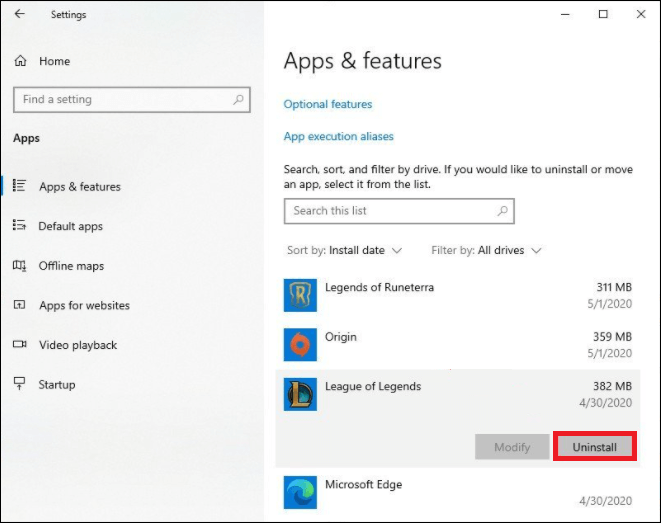Viewport: 661px width, 523px height.
Task: Open the Optional features link
Action: (x=328, y=104)
